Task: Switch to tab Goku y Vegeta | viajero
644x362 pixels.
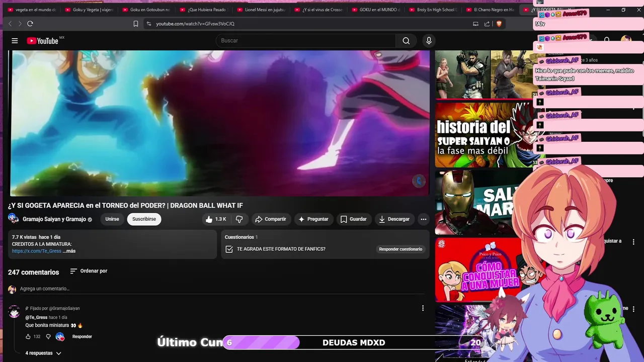Action: click(90, 10)
